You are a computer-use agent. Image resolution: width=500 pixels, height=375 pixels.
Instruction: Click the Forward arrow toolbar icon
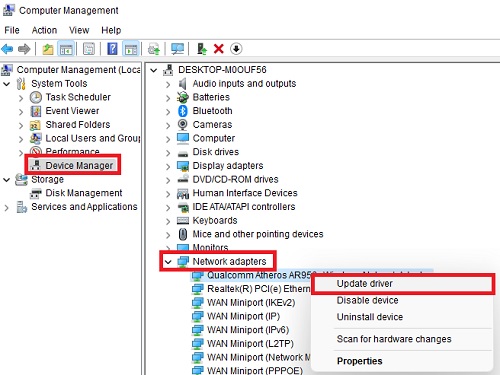click(x=24, y=49)
